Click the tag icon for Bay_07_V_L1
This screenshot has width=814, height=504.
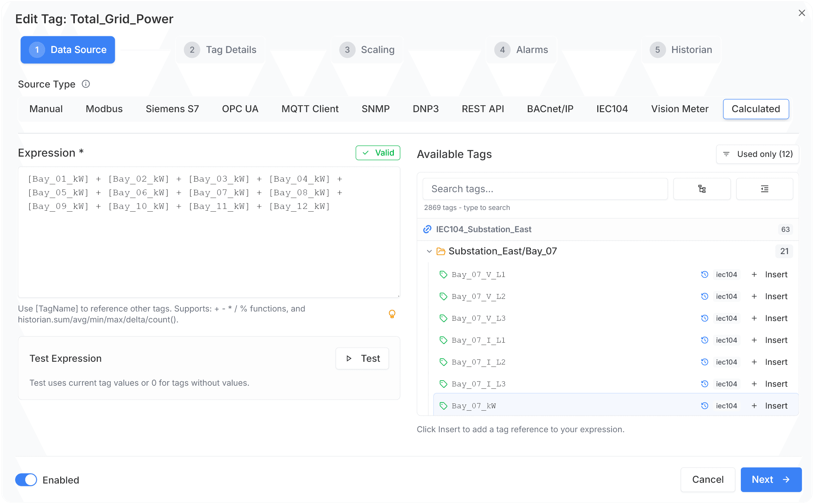(443, 275)
